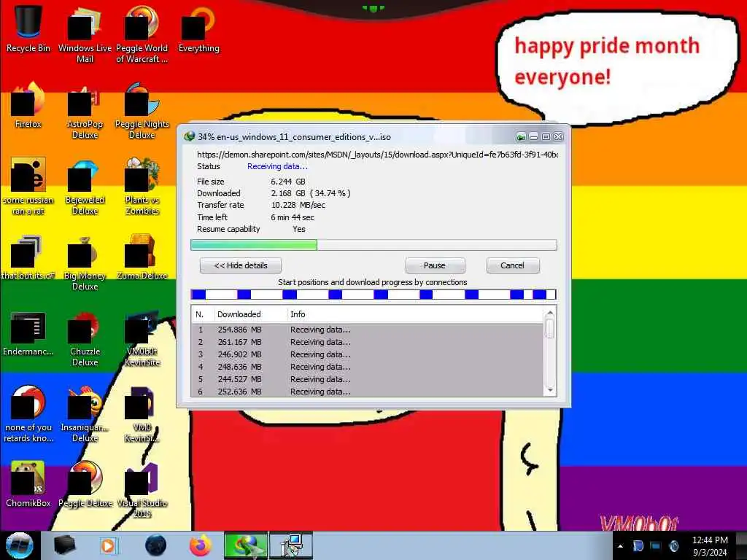Select Peggle World of Warcraft desktop icon

click(x=142, y=34)
